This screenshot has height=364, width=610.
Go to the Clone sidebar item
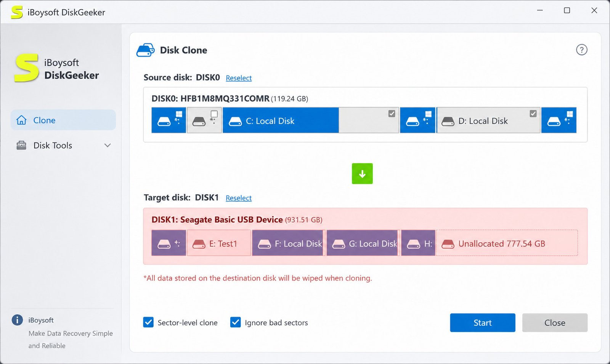click(x=63, y=120)
